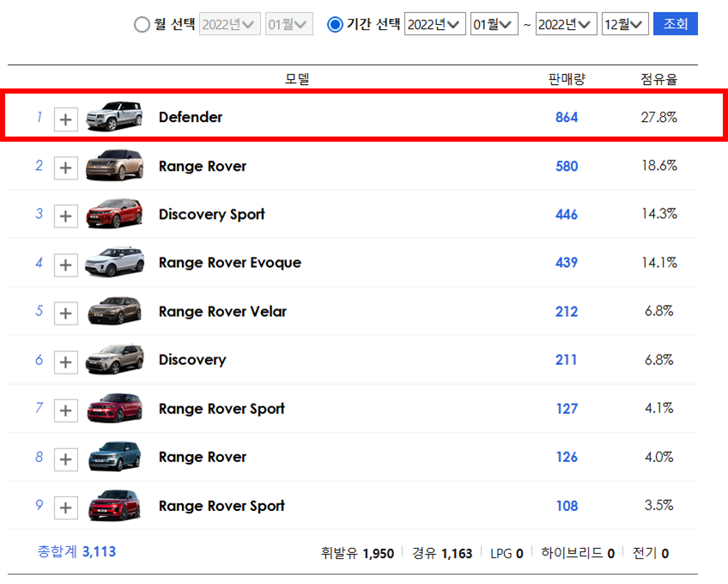This screenshot has height=584, width=728.
Task: Select the 기간 선택 radio button
Action: click(x=334, y=24)
